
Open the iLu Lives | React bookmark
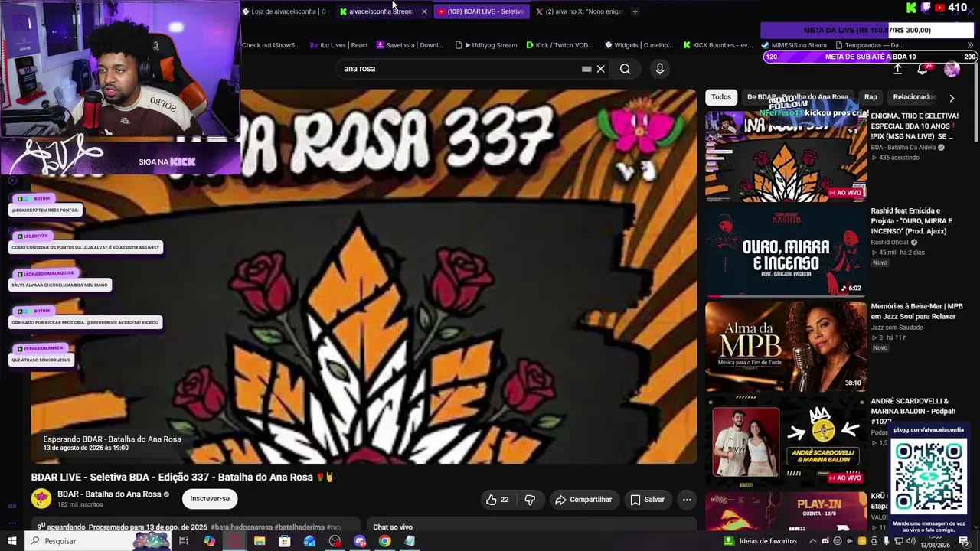point(338,45)
